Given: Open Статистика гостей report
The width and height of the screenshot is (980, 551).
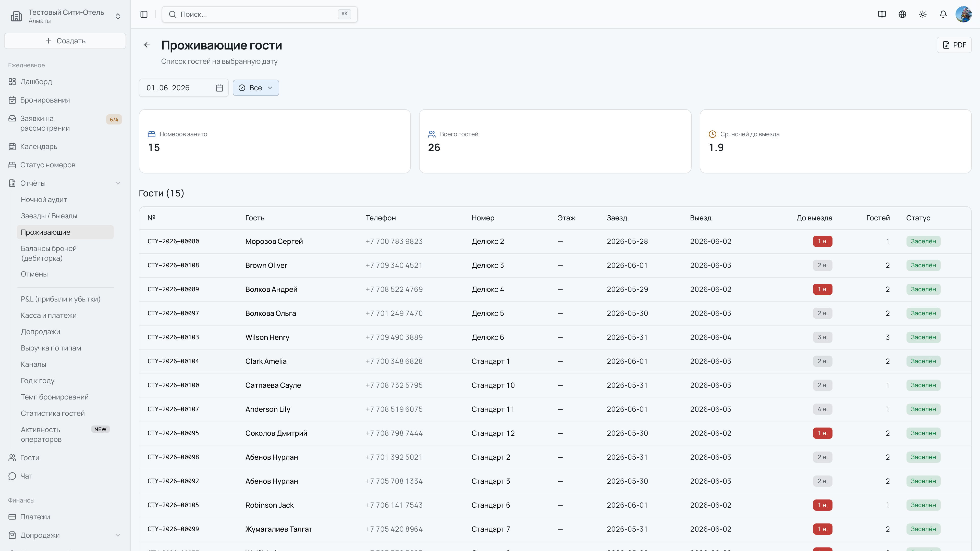Looking at the screenshot, I should tap(53, 414).
